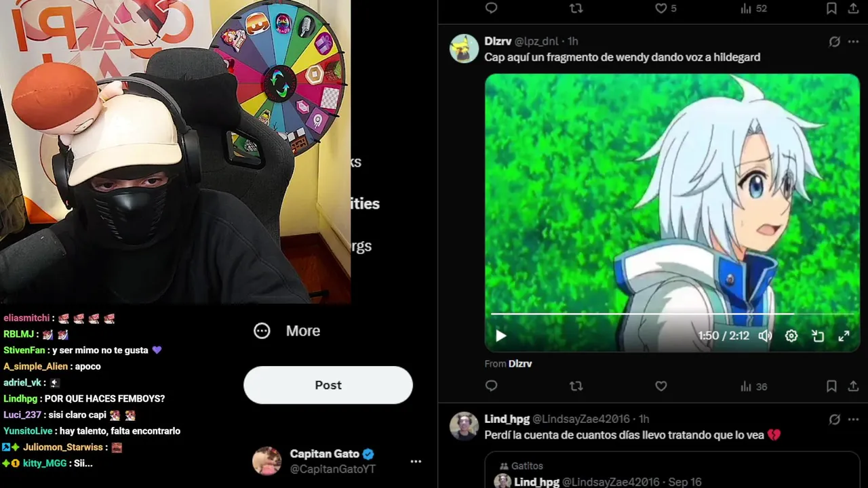Viewport: 868px width, 488px height.
Task: Open more options on Dlzrv post
Action: (x=854, y=41)
